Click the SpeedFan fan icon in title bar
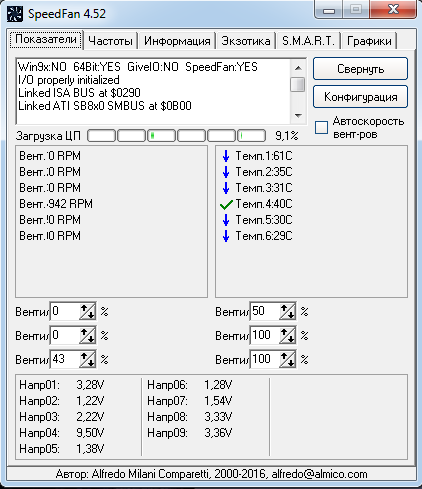Image resolution: width=422 pixels, height=489 pixels. click(x=15, y=14)
